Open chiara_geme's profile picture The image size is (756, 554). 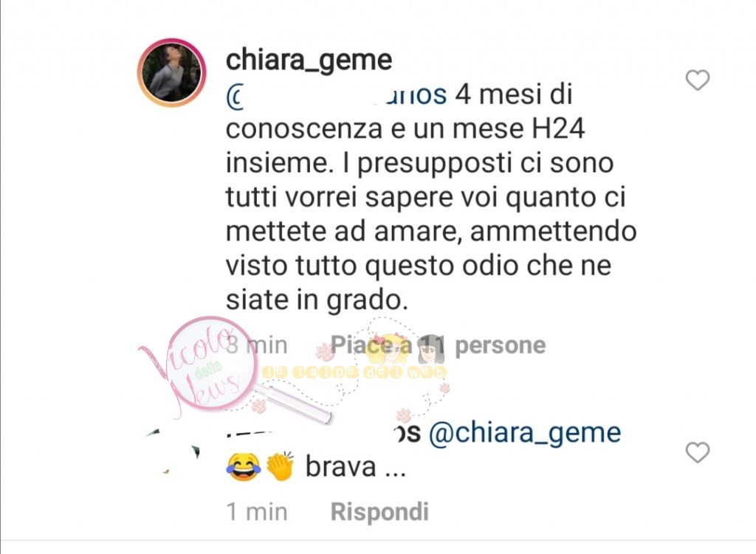[x=171, y=72]
